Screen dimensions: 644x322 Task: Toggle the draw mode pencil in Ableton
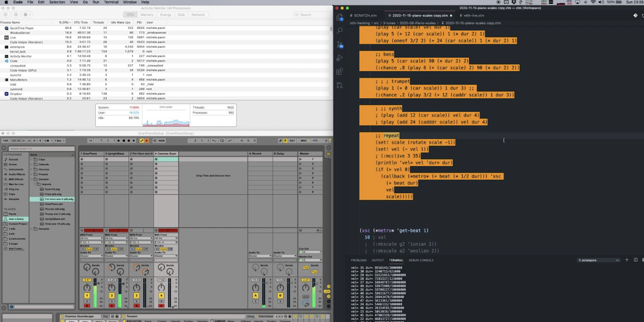click(x=281, y=140)
